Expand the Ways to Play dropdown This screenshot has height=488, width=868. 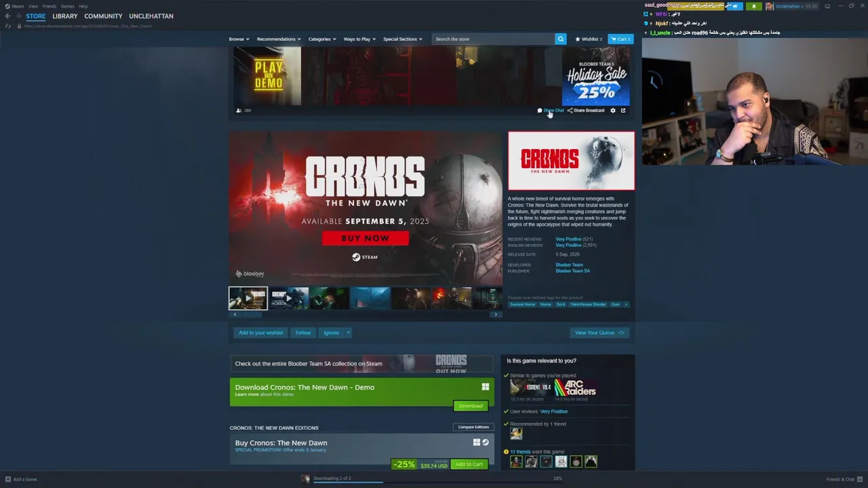click(x=359, y=39)
